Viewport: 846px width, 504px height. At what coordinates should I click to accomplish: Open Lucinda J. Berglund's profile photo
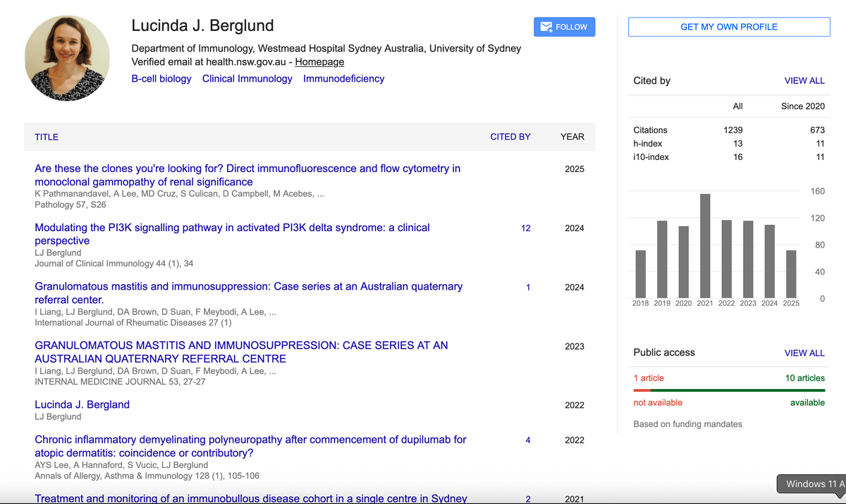coord(67,59)
